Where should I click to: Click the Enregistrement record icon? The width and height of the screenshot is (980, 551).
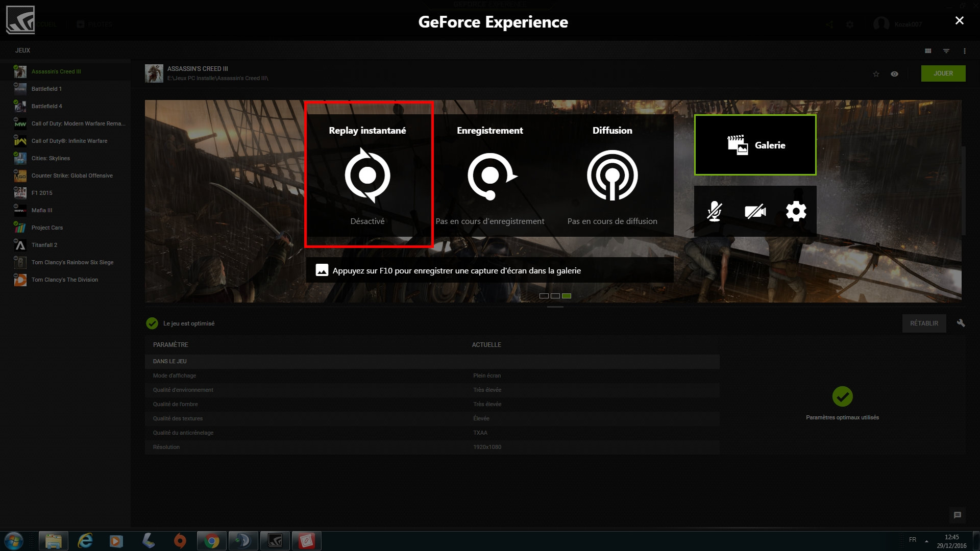click(x=491, y=176)
